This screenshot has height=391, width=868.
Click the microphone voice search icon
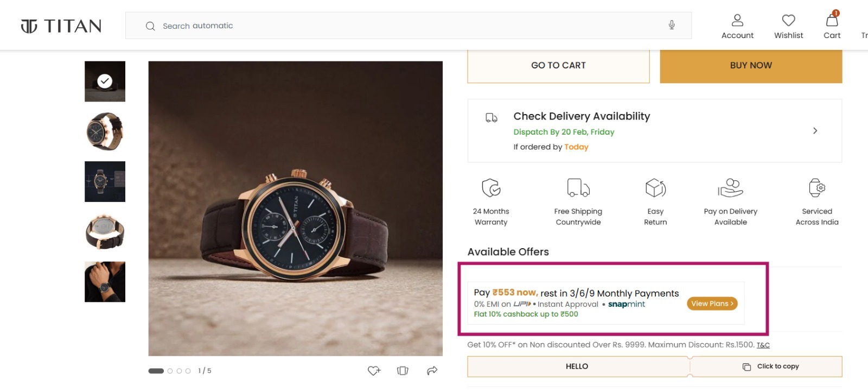point(672,25)
